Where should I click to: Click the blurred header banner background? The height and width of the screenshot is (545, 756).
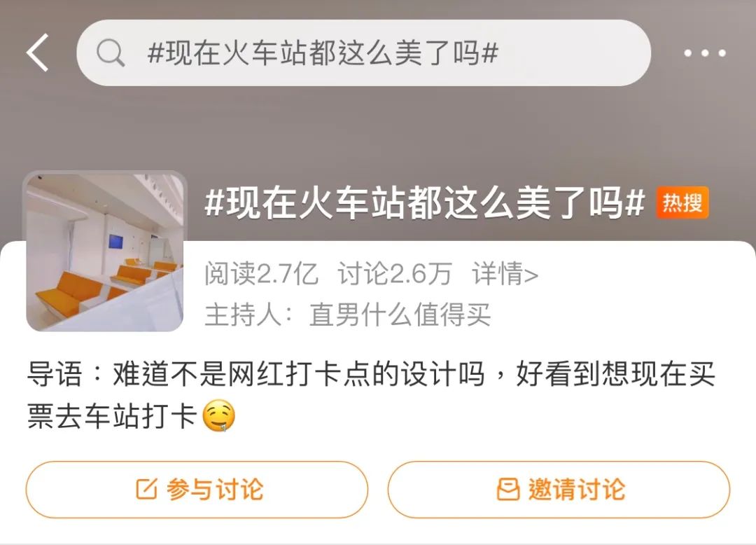[x=378, y=130]
